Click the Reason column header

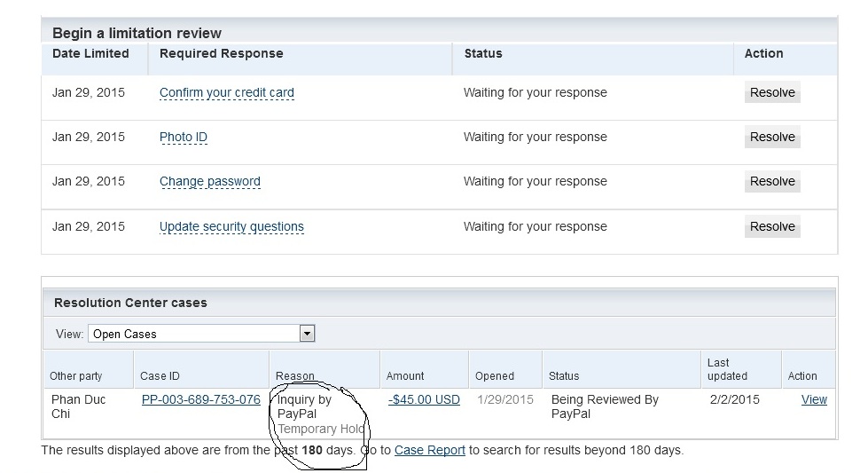(x=295, y=376)
